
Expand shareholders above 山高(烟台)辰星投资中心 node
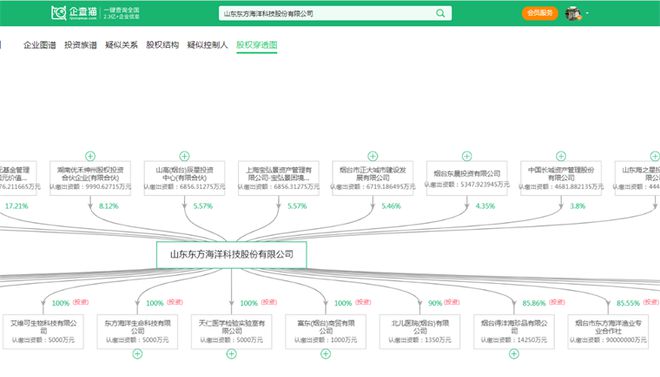point(184,156)
